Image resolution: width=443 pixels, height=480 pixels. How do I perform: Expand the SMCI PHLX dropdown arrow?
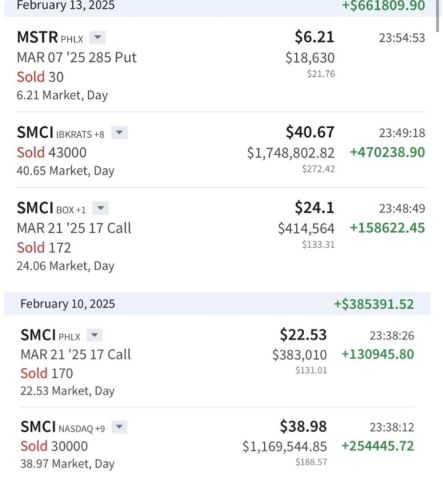click(x=94, y=335)
